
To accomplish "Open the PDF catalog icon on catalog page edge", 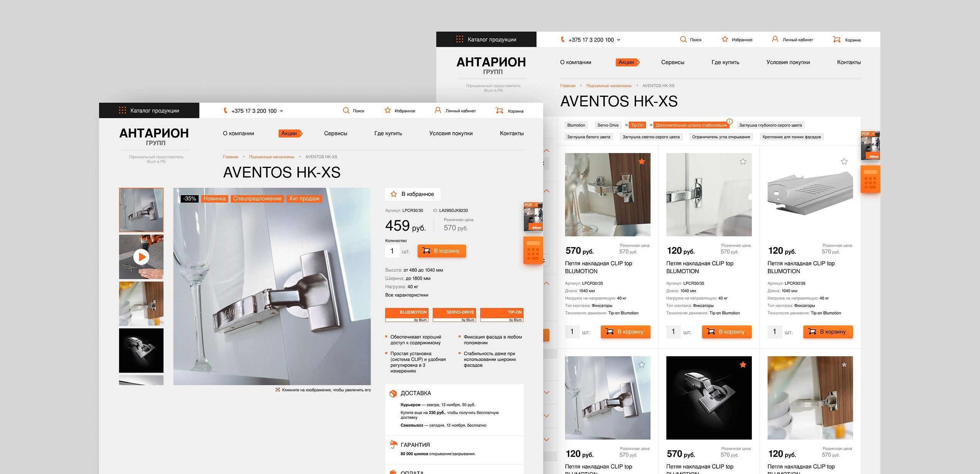I will (870, 146).
